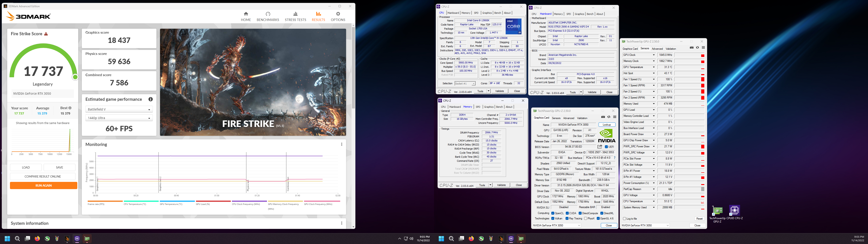Screen dimensions: 868x244
Task: Open Validation tab in GPU-Z Sensors window
Action: pyautogui.click(x=670, y=49)
